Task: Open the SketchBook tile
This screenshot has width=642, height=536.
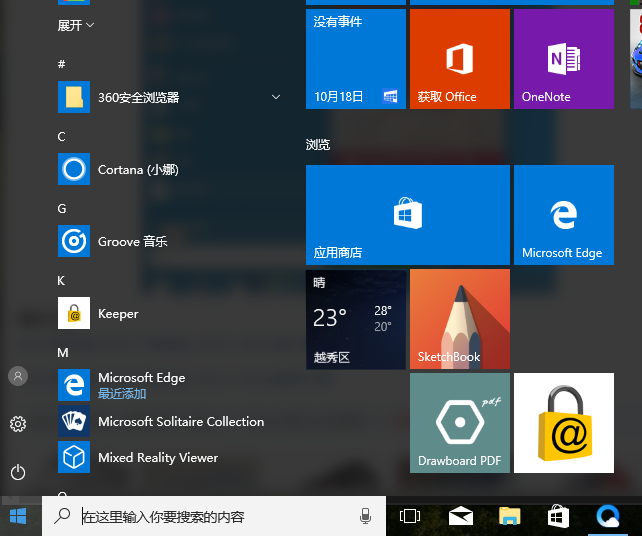Action: click(x=459, y=319)
